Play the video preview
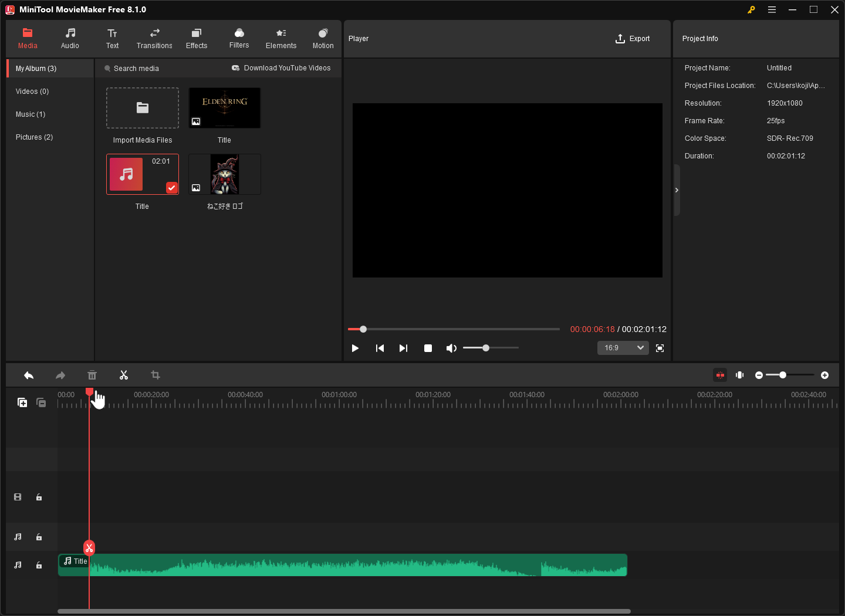845x616 pixels. tap(355, 348)
